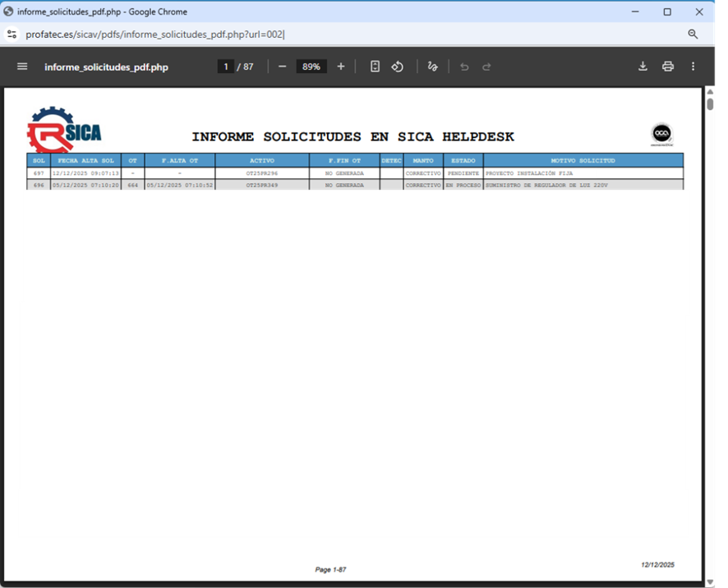Toggle the PDF sidebar menu
This screenshot has height=588, width=728.
22,67
